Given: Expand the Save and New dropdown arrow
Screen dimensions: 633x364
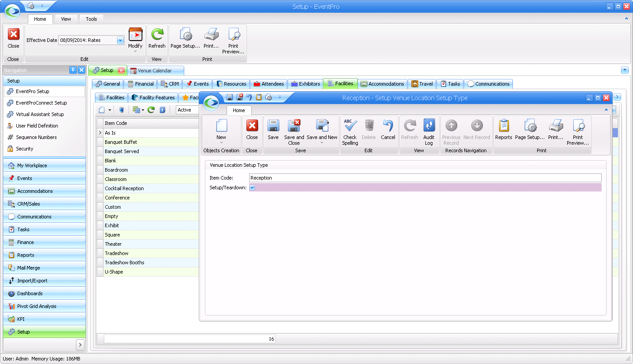Looking at the screenshot, I should [x=322, y=143].
